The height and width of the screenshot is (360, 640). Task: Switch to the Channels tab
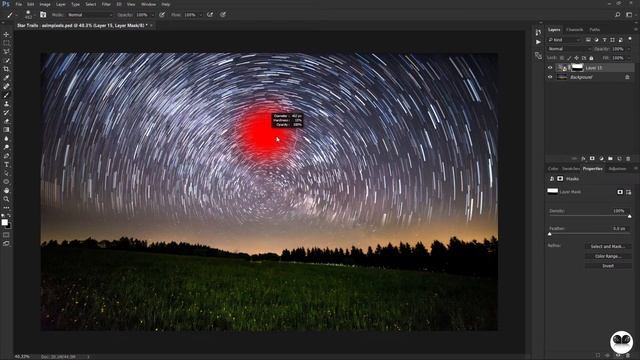pyautogui.click(x=574, y=29)
